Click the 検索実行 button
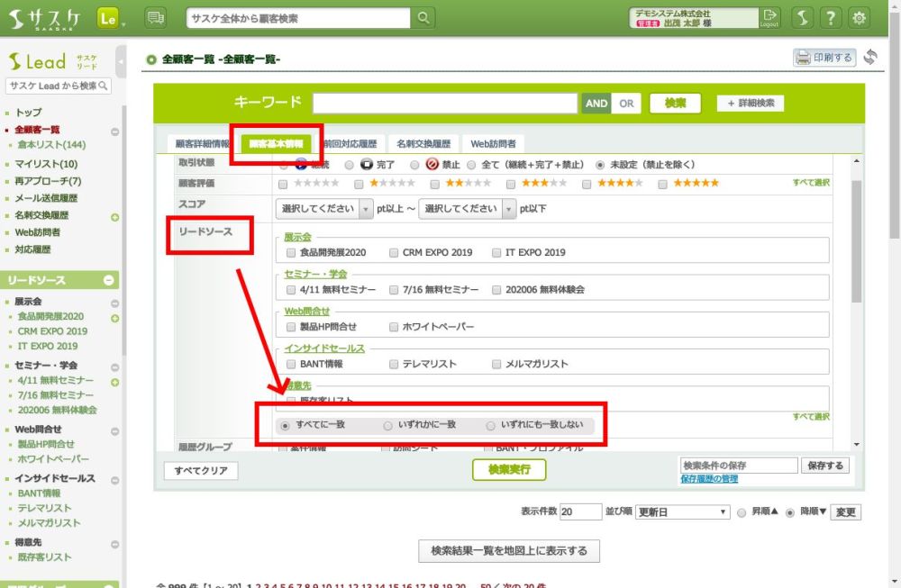 point(509,469)
